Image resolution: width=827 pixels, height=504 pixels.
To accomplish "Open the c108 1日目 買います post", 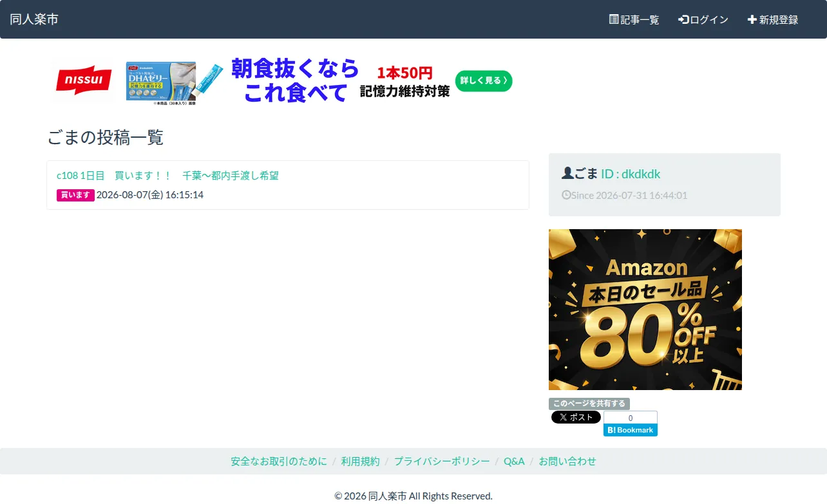I will (167, 175).
